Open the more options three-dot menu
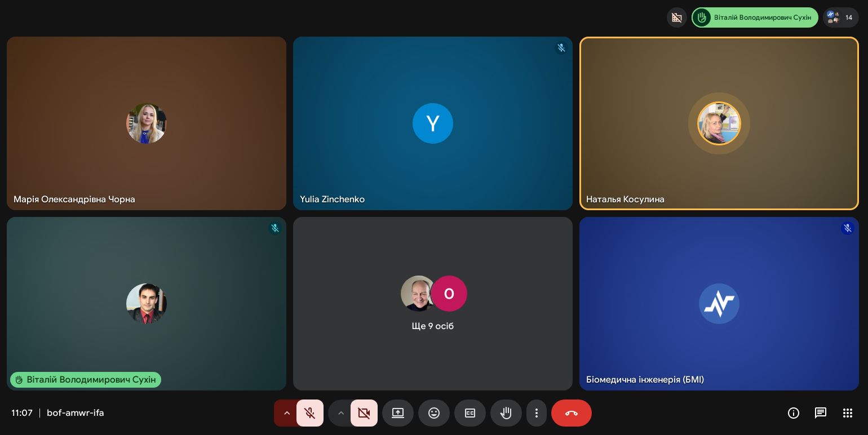The width and height of the screenshot is (868, 435). [537, 413]
